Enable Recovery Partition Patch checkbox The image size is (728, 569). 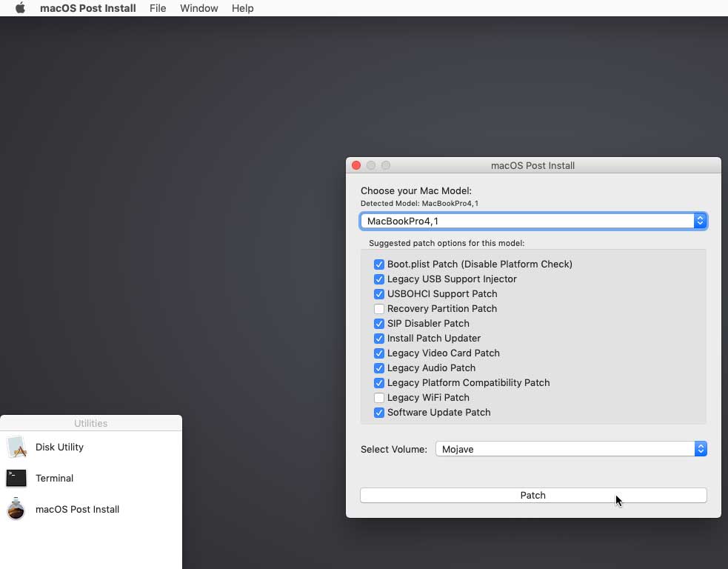[x=379, y=309]
